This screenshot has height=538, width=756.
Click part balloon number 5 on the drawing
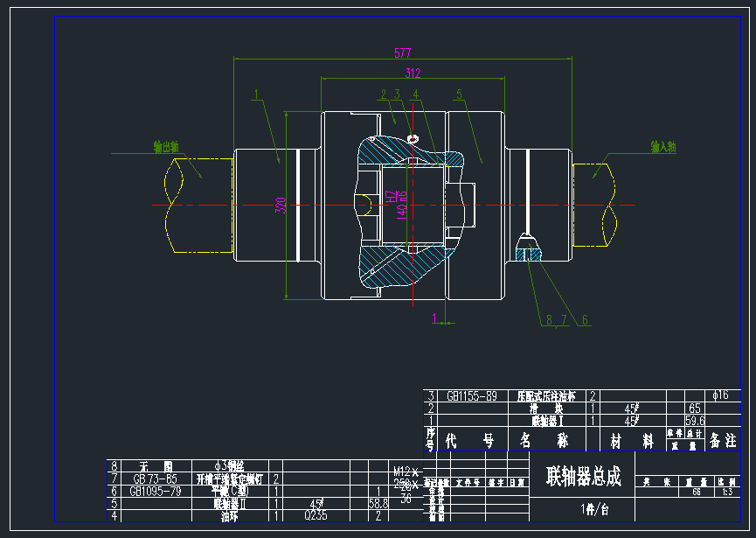click(x=459, y=94)
